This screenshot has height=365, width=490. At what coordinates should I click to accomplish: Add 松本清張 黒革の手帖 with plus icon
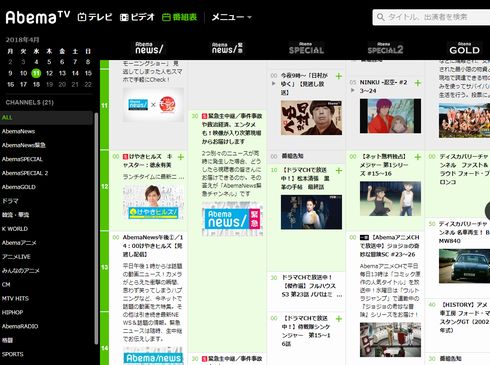[339, 171]
